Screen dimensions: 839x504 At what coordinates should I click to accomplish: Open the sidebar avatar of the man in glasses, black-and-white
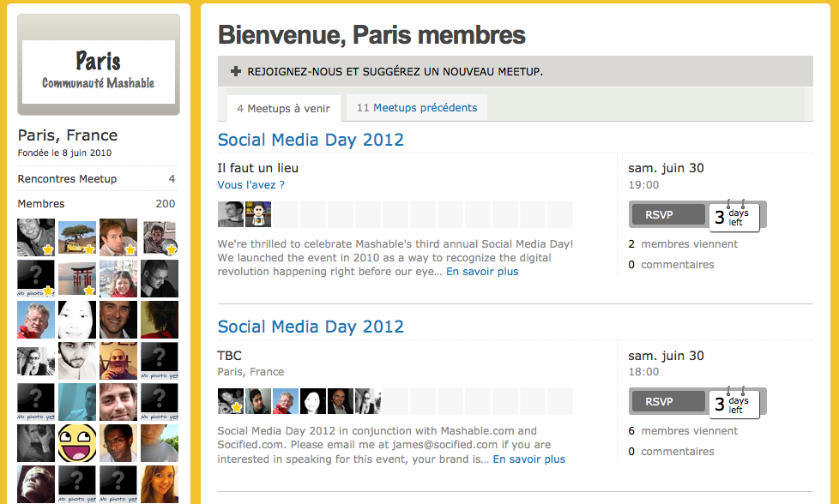[160, 279]
